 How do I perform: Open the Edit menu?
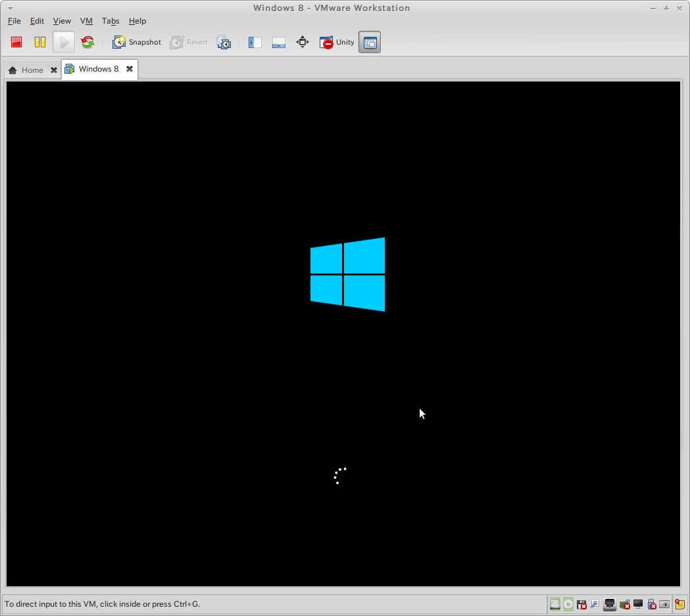click(x=37, y=20)
